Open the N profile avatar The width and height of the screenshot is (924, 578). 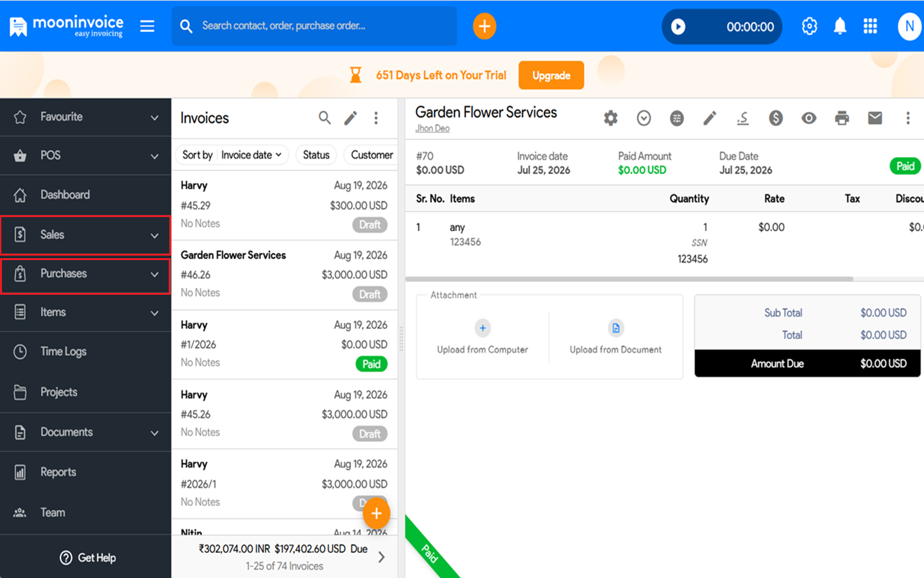coord(909,26)
